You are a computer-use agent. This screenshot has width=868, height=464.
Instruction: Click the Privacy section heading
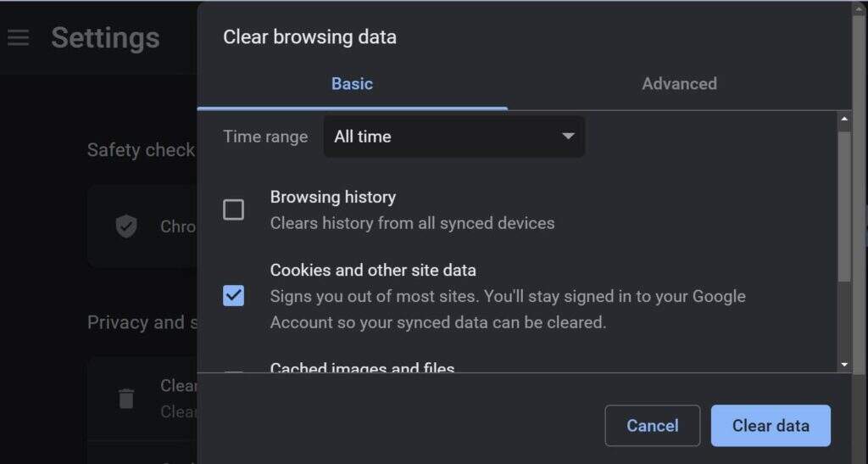pyautogui.click(x=136, y=322)
